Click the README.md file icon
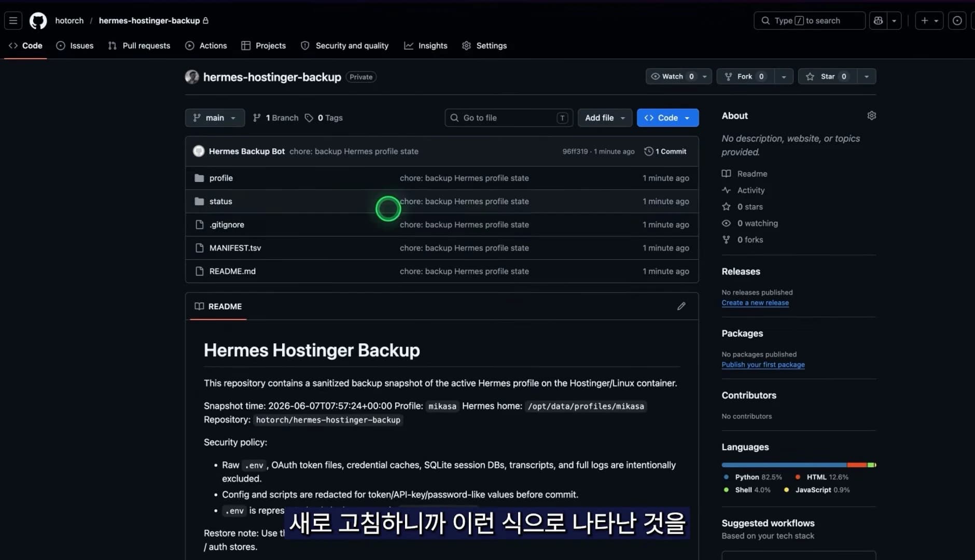975x560 pixels. (199, 271)
